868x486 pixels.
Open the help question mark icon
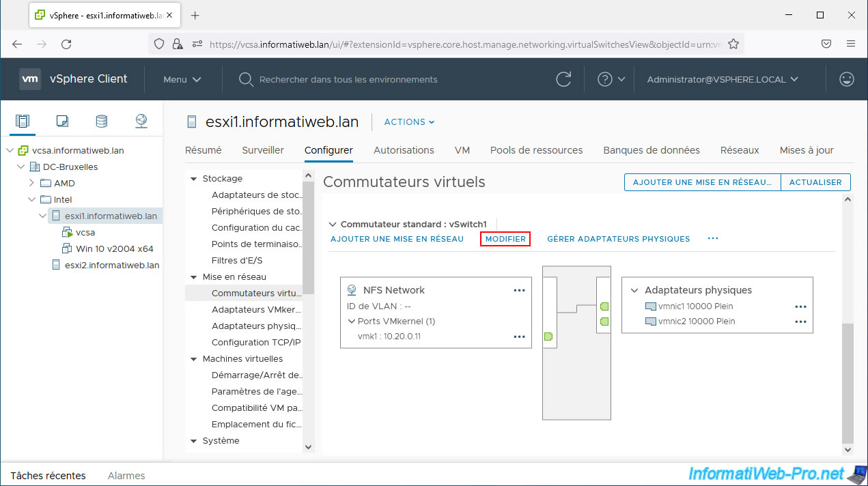click(605, 79)
